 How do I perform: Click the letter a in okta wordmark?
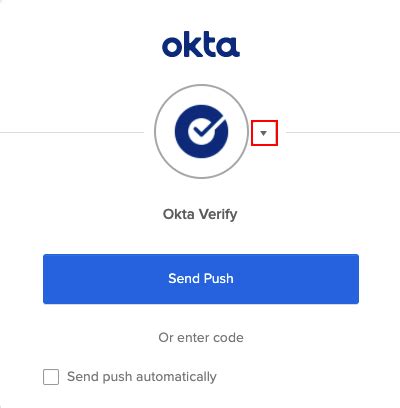(229, 47)
